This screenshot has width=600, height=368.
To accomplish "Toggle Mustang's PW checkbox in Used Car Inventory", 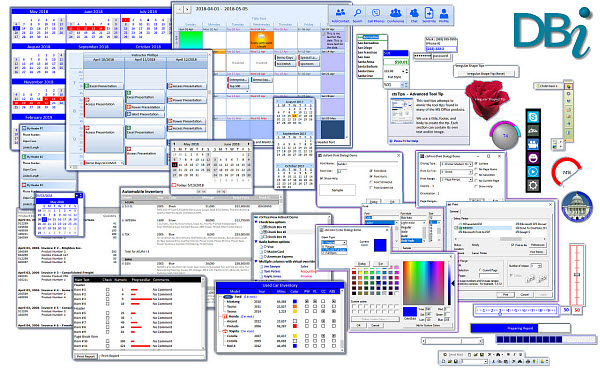I will tap(307, 301).
